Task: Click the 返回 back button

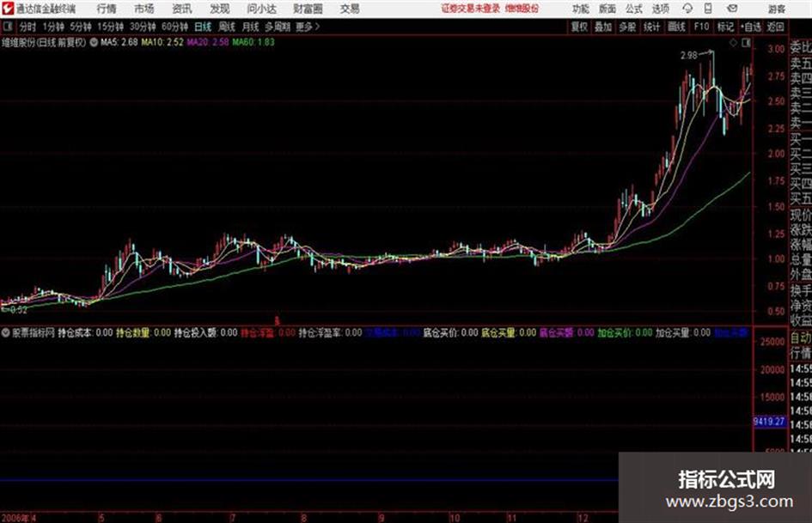Action: tap(775, 27)
